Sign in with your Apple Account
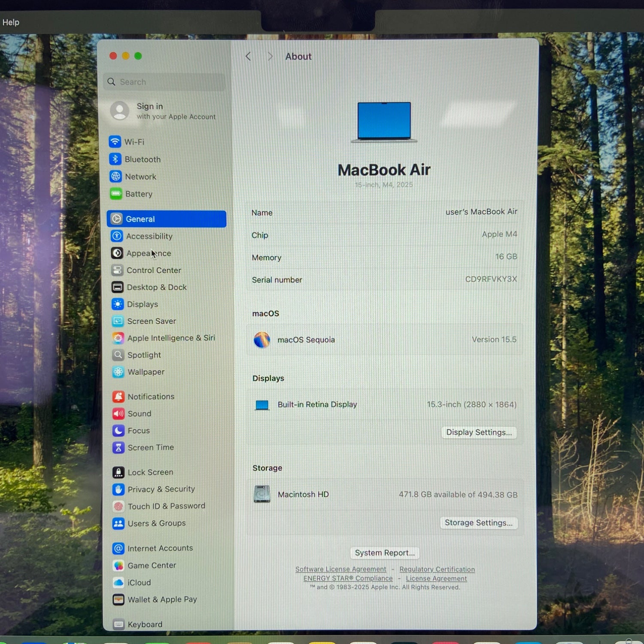 tap(163, 111)
